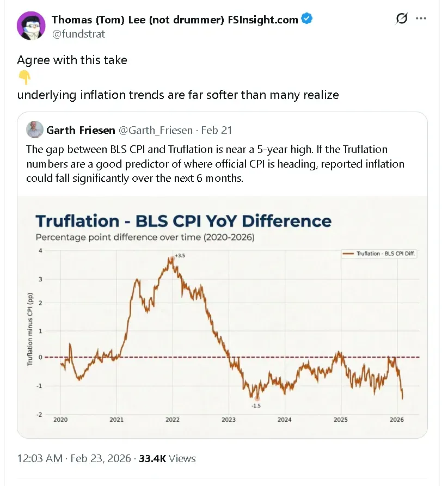Click the Thomas (Tom) Lee display name

(x=174, y=20)
